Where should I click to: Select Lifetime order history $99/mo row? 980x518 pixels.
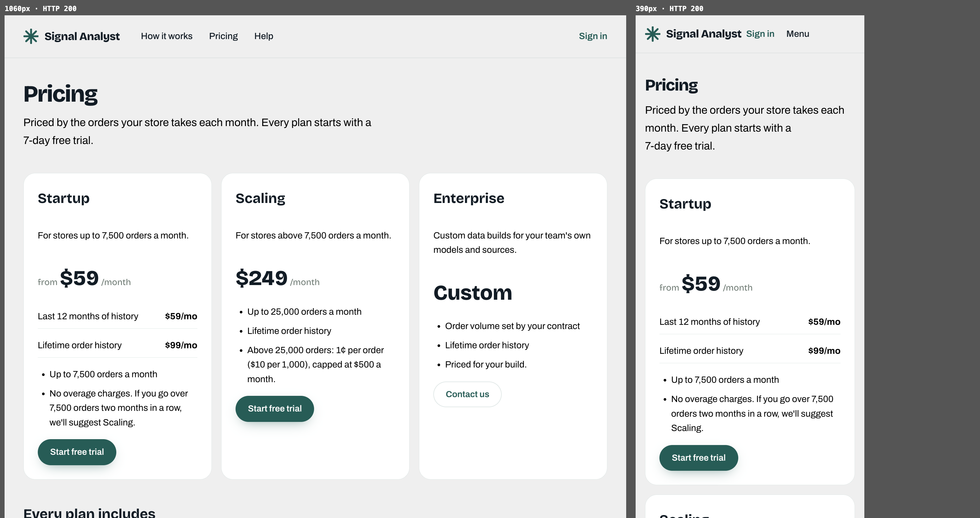[x=117, y=345]
